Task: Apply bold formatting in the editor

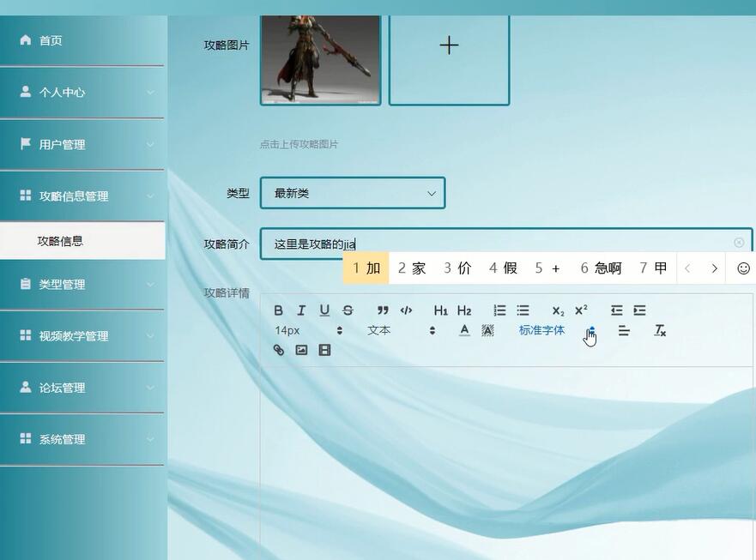Action: [278, 310]
